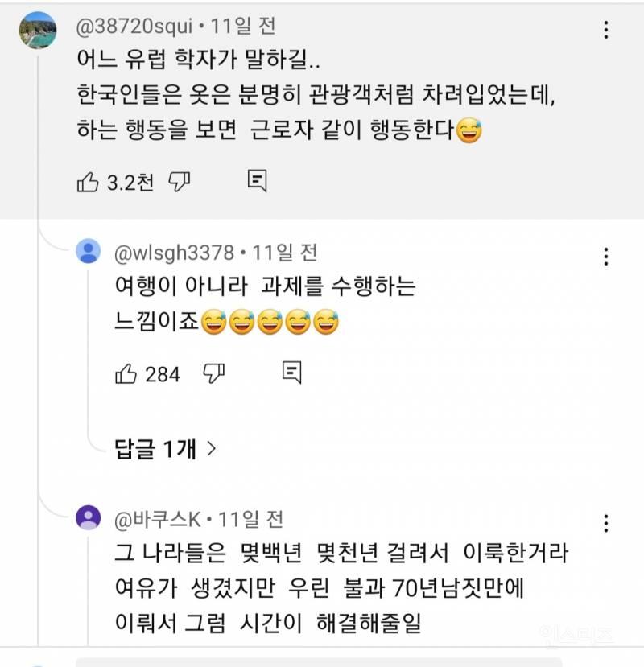Screen dimensions: 644x667
Task: Reply to the @wlsgh3378 comment
Action: pyautogui.click(x=291, y=373)
